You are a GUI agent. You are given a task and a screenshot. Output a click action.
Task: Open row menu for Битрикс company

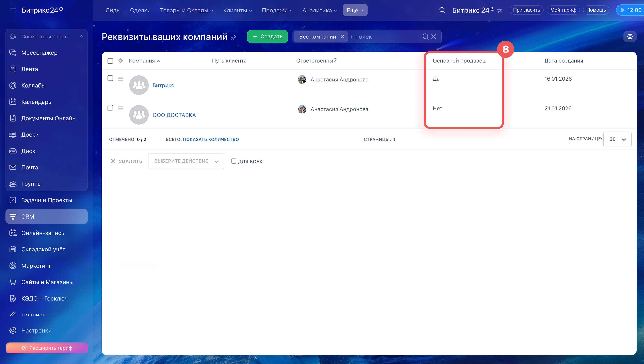point(121,79)
